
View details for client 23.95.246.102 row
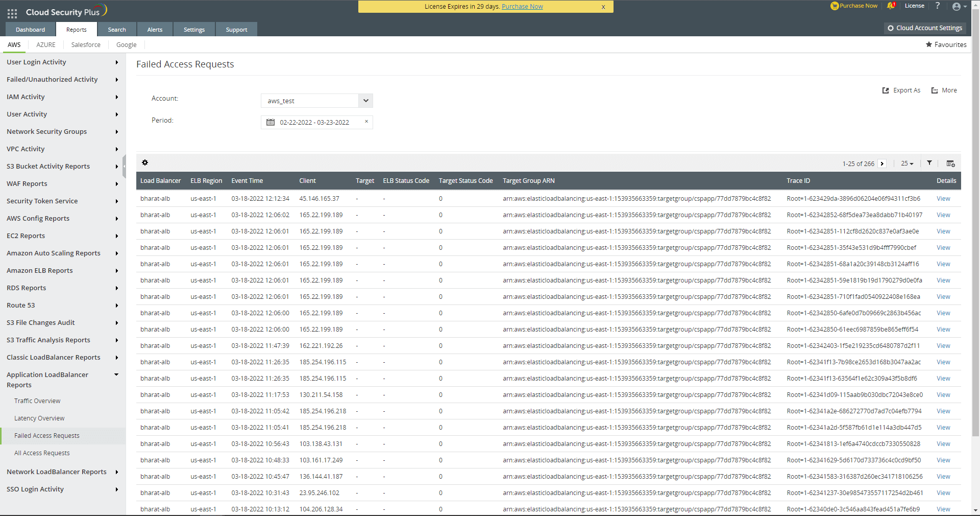943,493
